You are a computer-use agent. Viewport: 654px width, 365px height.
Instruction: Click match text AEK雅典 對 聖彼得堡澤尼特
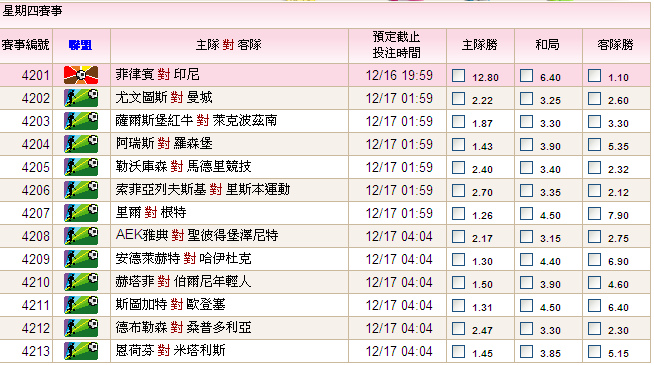point(197,235)
